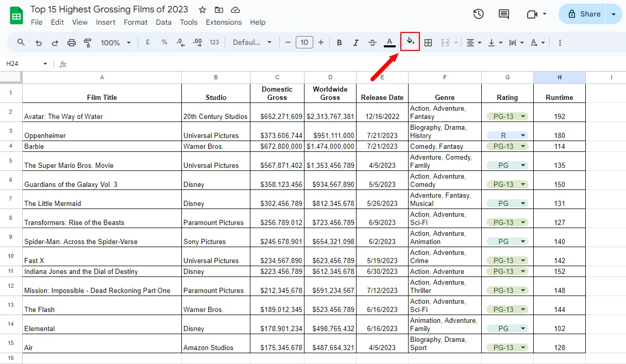Click the Undo arrow
The image size is (626, 364).
point(39,43)
